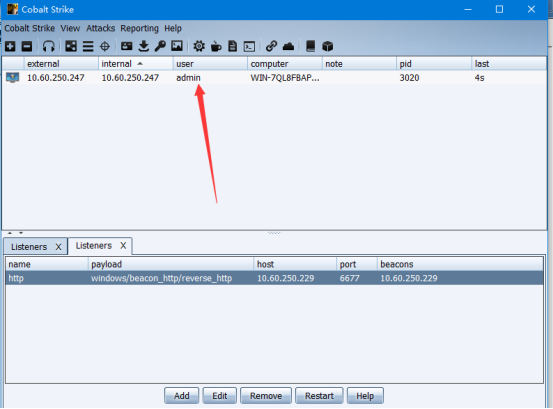Click the chain link host file icon
553x409 pixels.
[x=271, y=46]
